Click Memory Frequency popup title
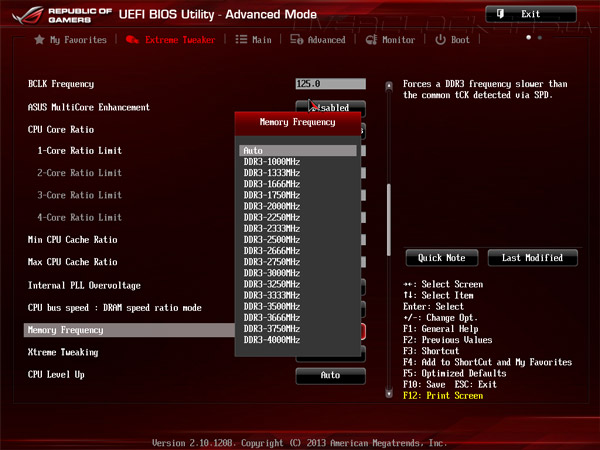 point(298,122)
